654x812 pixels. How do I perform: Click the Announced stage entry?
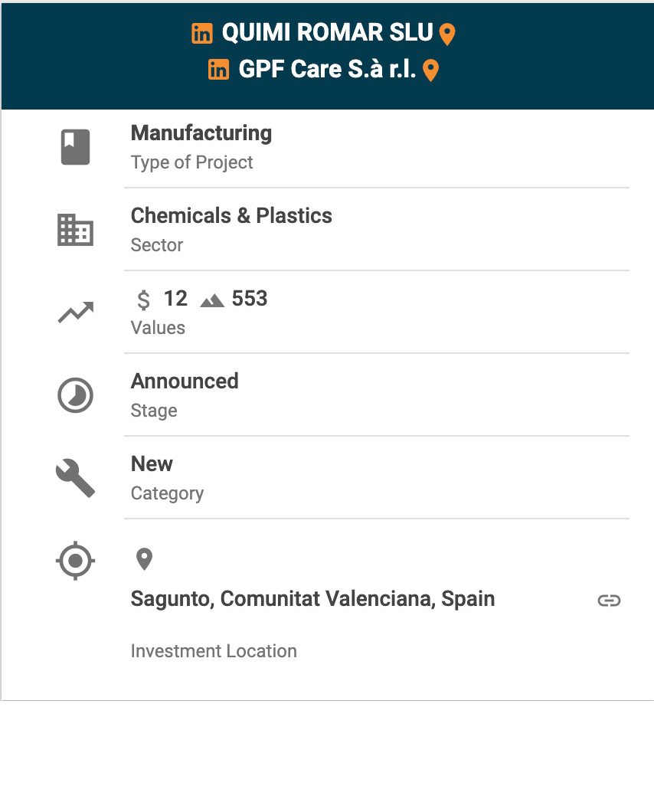185,381
